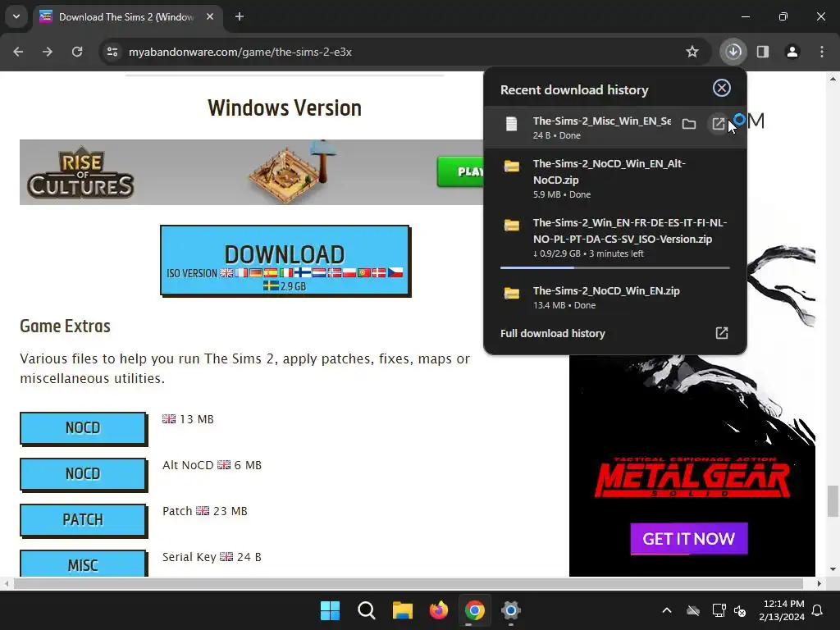Viewport: 840px width, 630px height.
Task: Open The-Sims-2_Misc_Win_EN file now
Action: [x=719, y=125]
